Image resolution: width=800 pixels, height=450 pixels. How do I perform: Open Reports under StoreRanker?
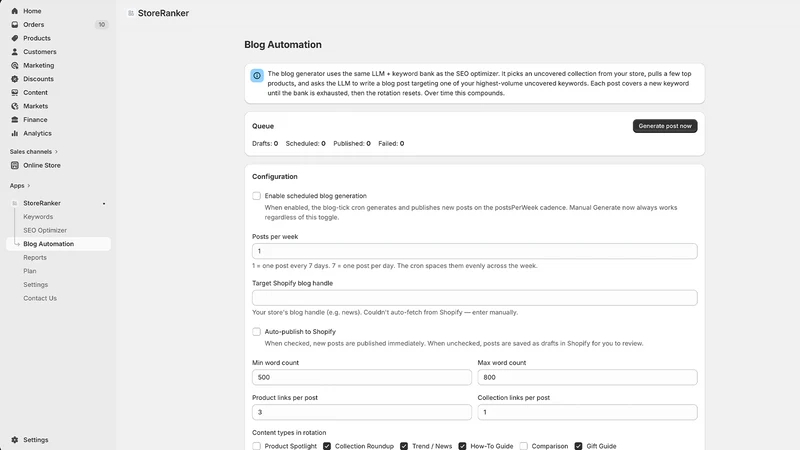pyautogui.click(x=35, y=258)
